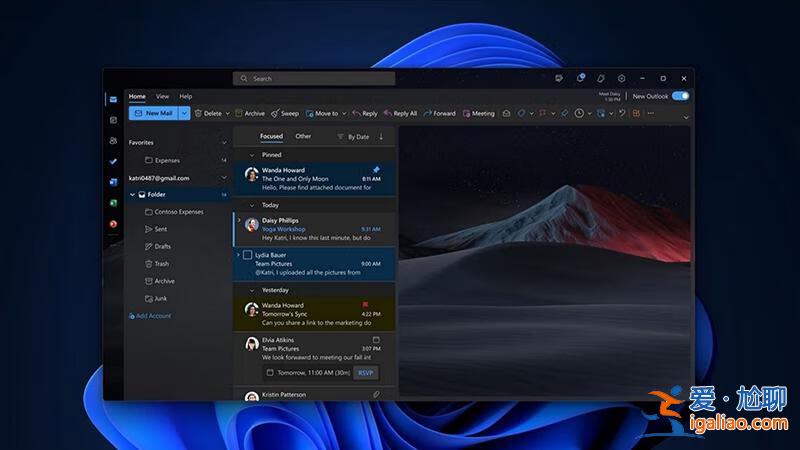Launch Word from the left sidebar
This screenshot has width=800, height=450.
(113, 182)
